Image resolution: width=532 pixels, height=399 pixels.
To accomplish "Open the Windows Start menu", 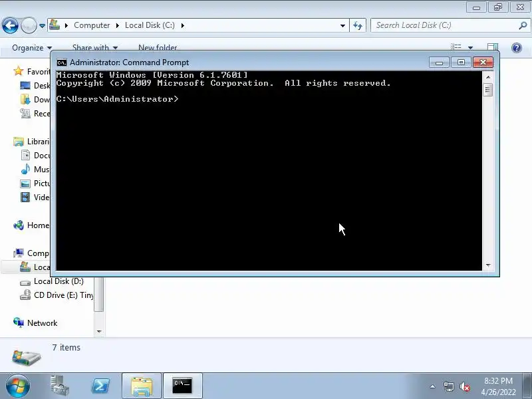I will 17,386.
